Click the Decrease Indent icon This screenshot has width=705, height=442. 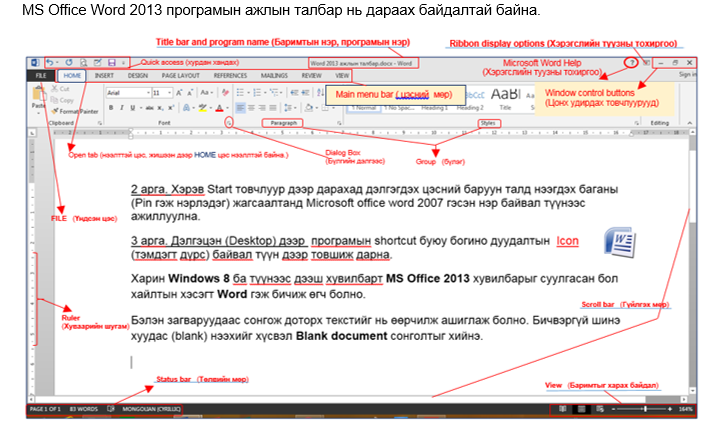[x=294, y=93]
